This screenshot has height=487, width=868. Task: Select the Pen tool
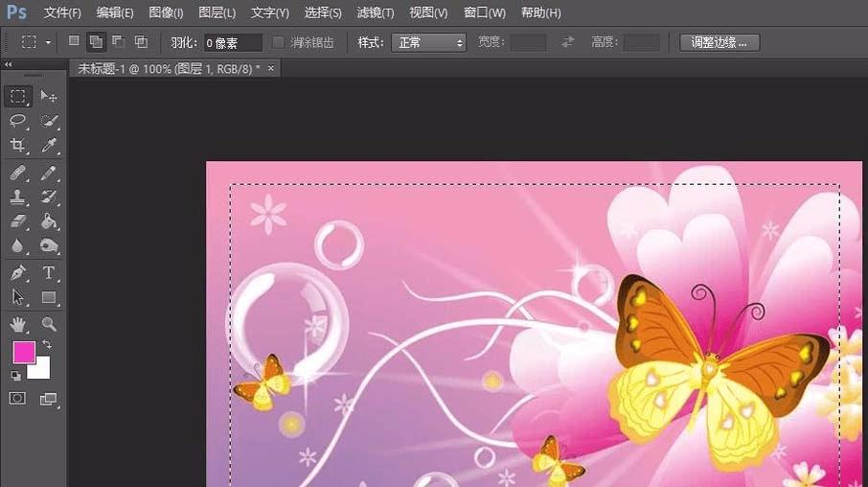pyautogui.click(x=17, y=273)
